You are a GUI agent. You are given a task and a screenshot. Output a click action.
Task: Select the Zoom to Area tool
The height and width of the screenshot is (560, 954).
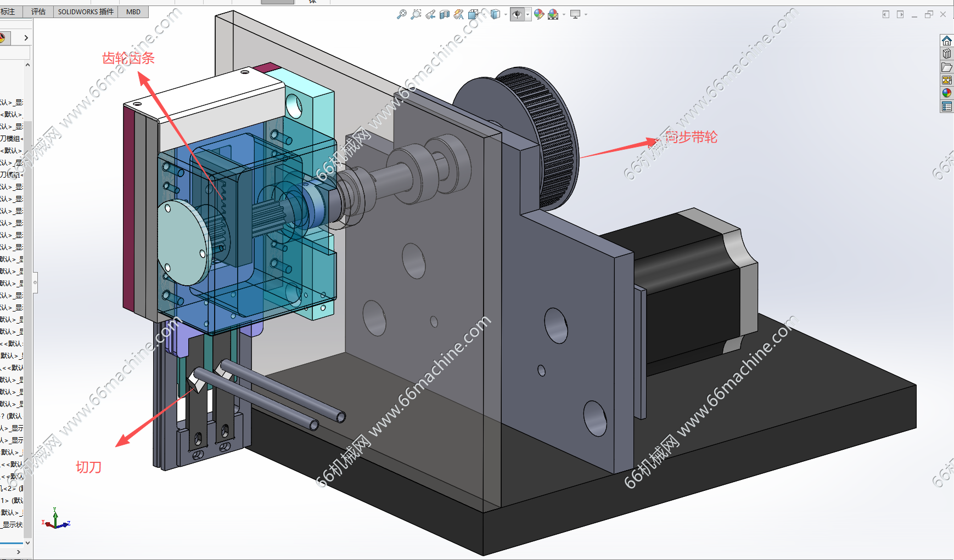[x=416, y=14]
